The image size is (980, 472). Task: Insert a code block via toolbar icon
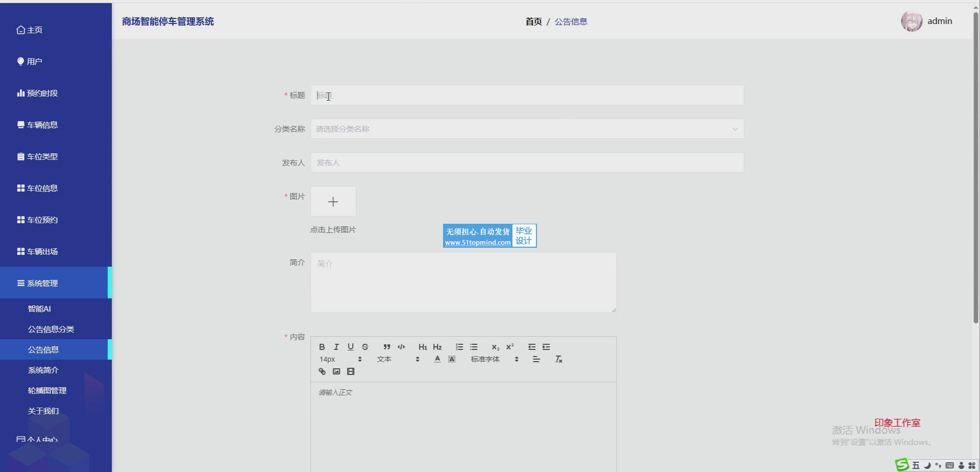click(x=401, y=347)
